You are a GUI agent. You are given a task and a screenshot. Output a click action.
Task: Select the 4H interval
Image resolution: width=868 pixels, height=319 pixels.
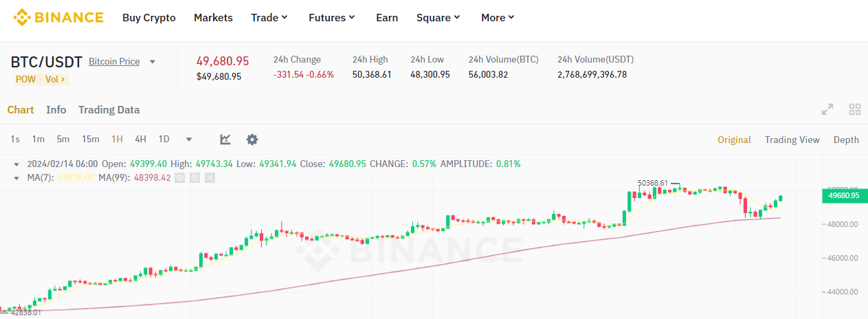pos(140,140)
